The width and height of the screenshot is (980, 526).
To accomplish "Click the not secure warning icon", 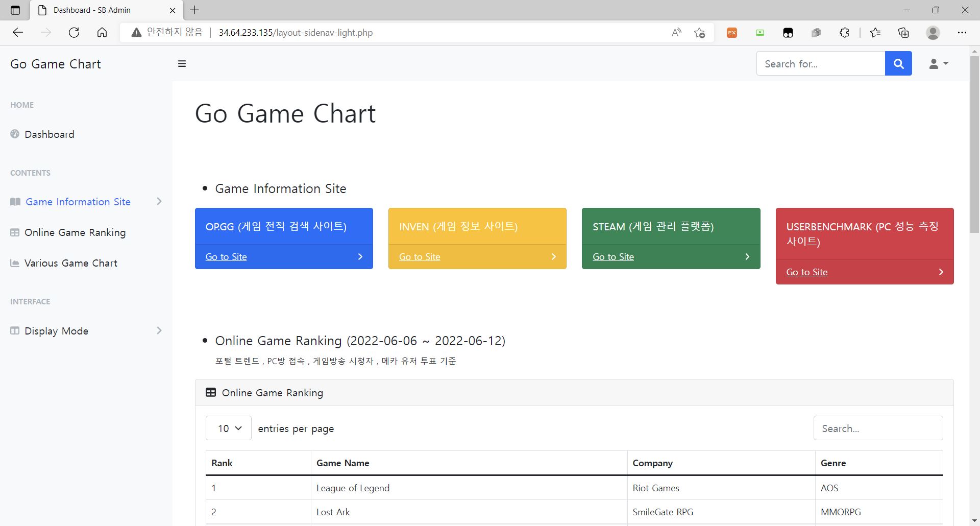I will coord(136,33).
